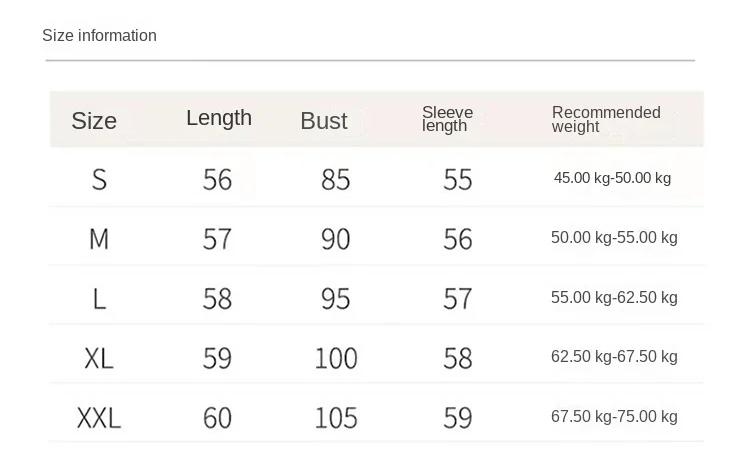The image size is (750, 456).
Task: Select the M size row label
Action: (x=99, y=239)
